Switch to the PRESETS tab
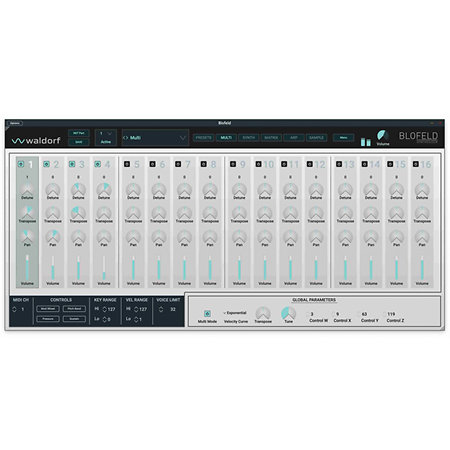The image size is (450, 450). tap(204, 138)
